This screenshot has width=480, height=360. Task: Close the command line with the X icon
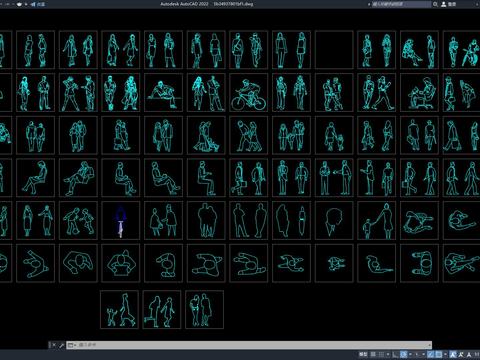pyautogui.click(x=53, y=345)
